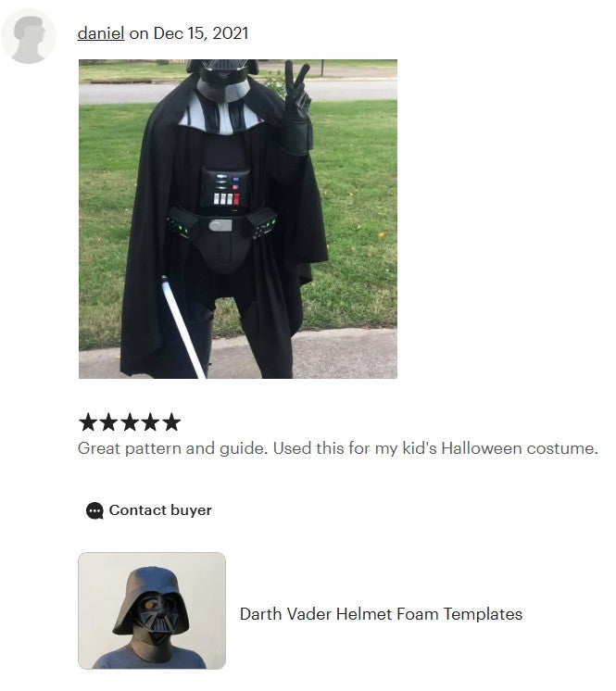Click the reviewer's gray avatar silhouette icon
Screen dimensions: 616x691
pyautogui.click(x=28, y=36)
